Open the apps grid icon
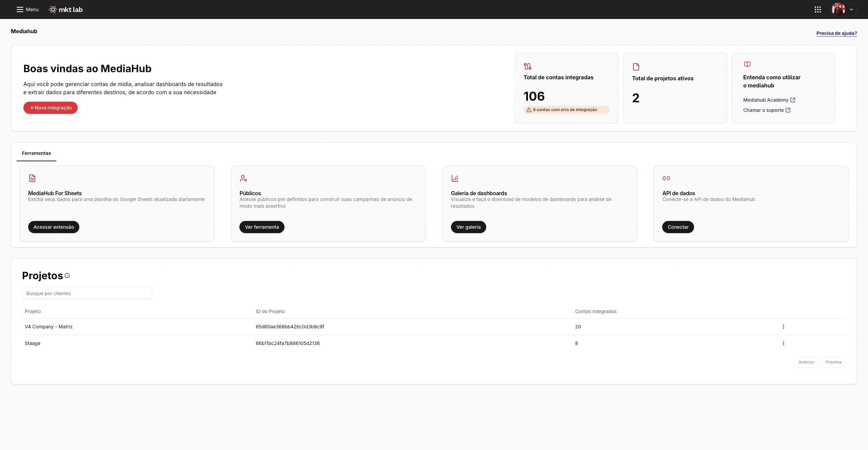Screen dimensions: 868x450 [x=817, y=9]
